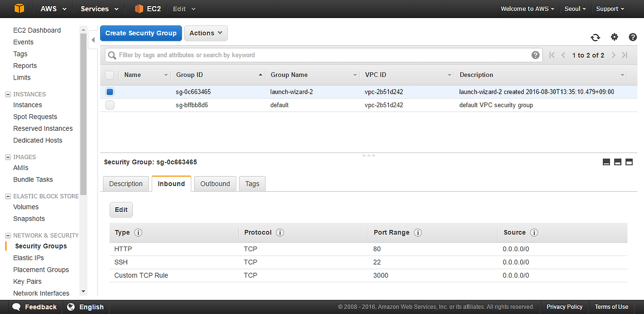Click port value 3000
The image size is (644, 314).
(x=381, y=275)
